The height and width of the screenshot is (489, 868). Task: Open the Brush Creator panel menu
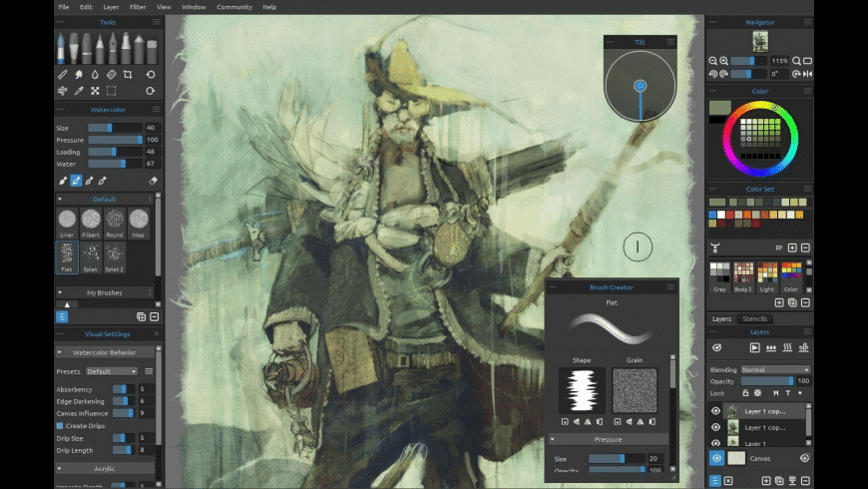point(670,286)
